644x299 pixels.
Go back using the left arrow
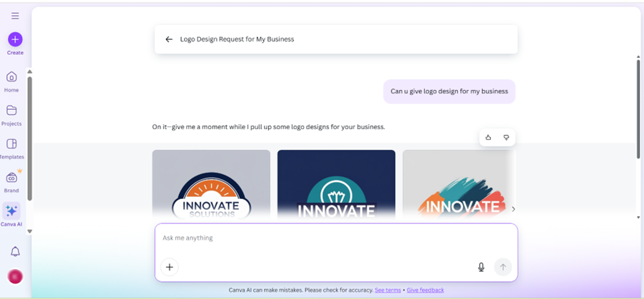169,39
